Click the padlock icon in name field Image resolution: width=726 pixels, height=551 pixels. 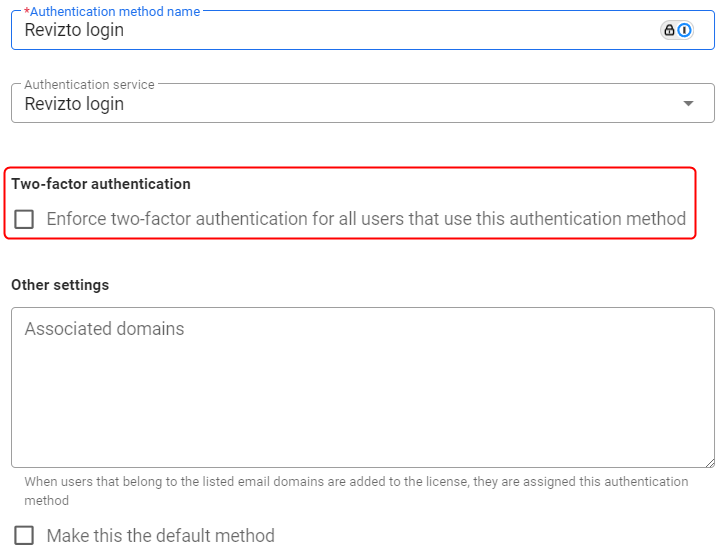point(669,30)
